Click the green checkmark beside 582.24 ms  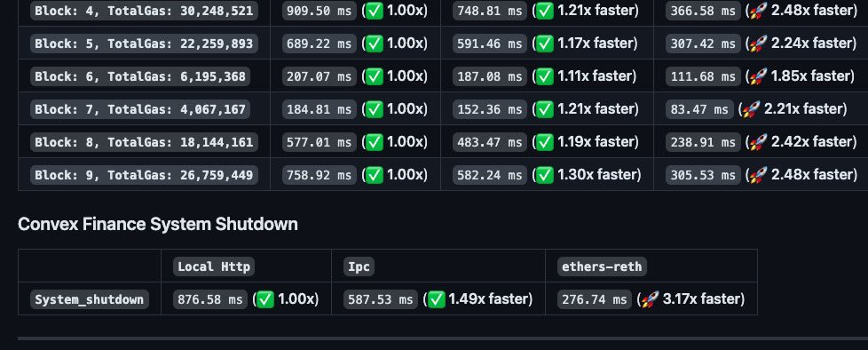545,175
